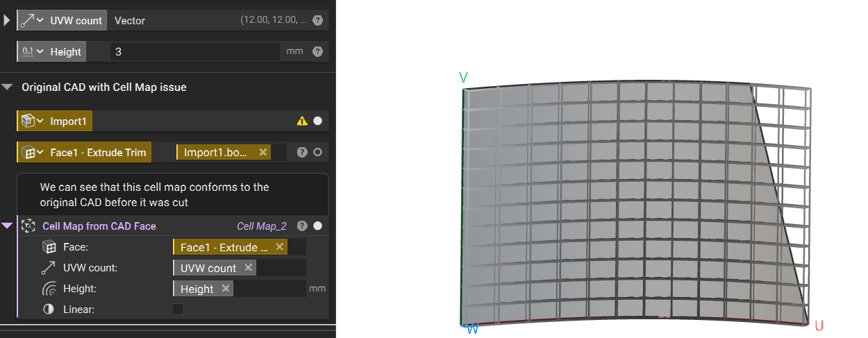Viewport: 868px width, 338px height.
Task: Click the Import1 warning triangle icon
Action: coord(302,121)
